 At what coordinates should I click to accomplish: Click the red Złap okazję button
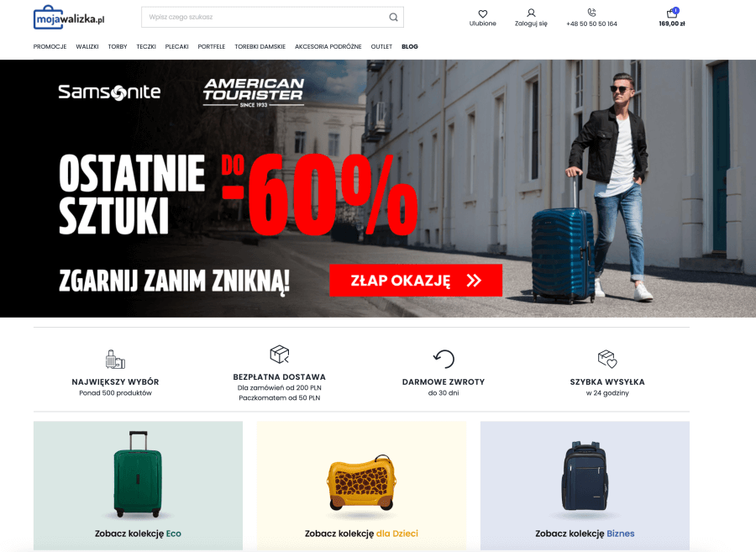coord(416,280)
